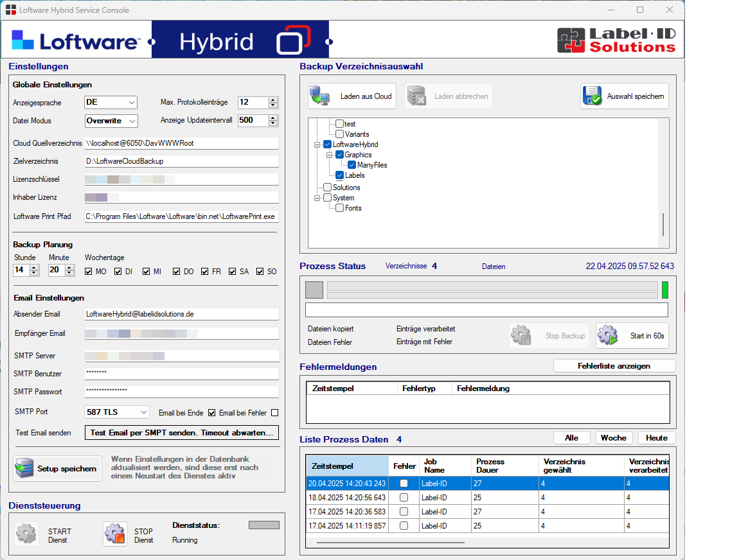Click the Absender Email input field
Image resolution: width=739 pixels, height=560 pixels.
(182, 314)
